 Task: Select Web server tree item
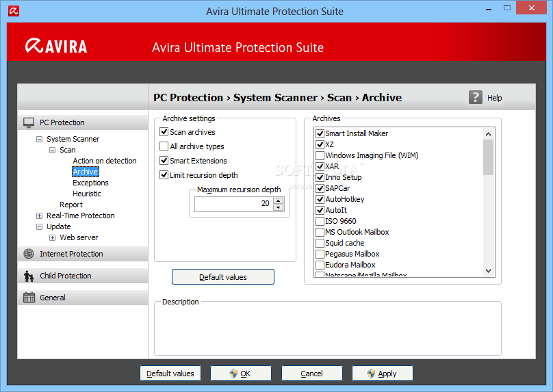coord(79,237)
